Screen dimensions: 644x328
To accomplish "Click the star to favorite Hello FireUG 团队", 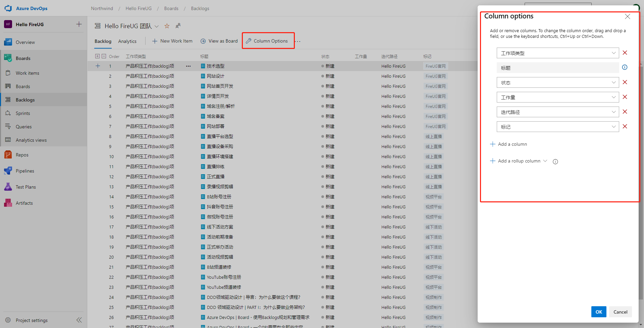I will 167,26.
